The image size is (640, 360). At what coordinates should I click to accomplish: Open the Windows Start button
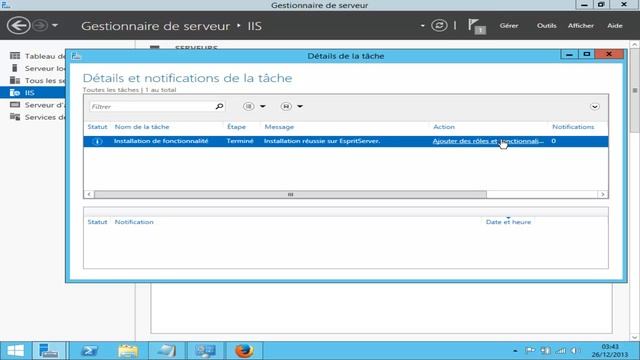coord(16,351)
